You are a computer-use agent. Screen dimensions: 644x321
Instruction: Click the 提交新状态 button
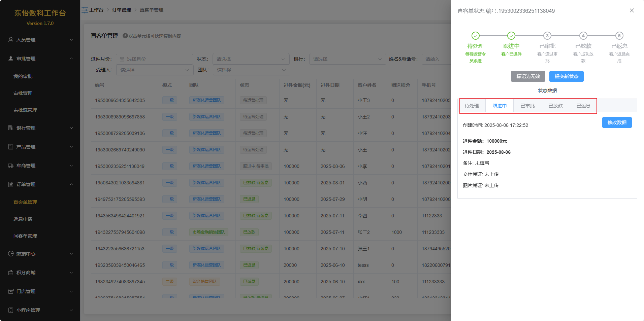pos(566,76)
